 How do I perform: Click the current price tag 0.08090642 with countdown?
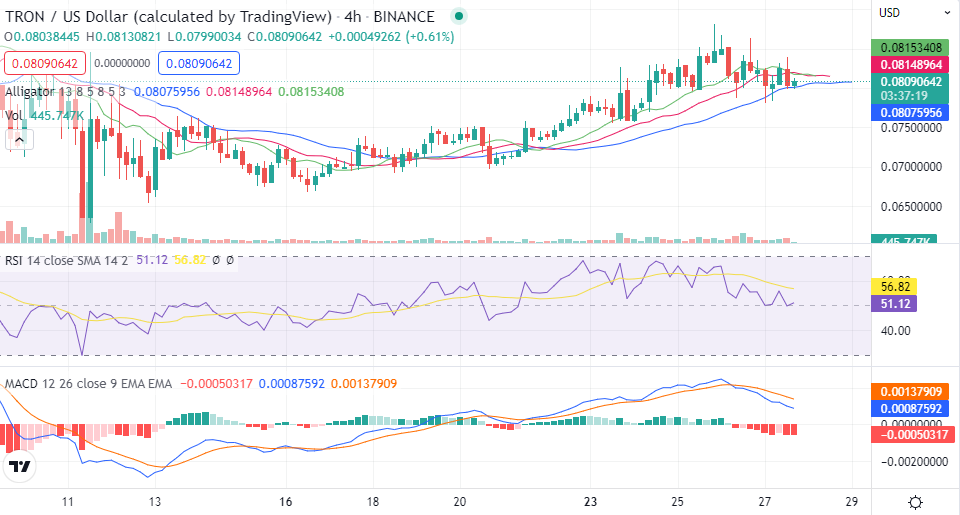click(910, 88)
